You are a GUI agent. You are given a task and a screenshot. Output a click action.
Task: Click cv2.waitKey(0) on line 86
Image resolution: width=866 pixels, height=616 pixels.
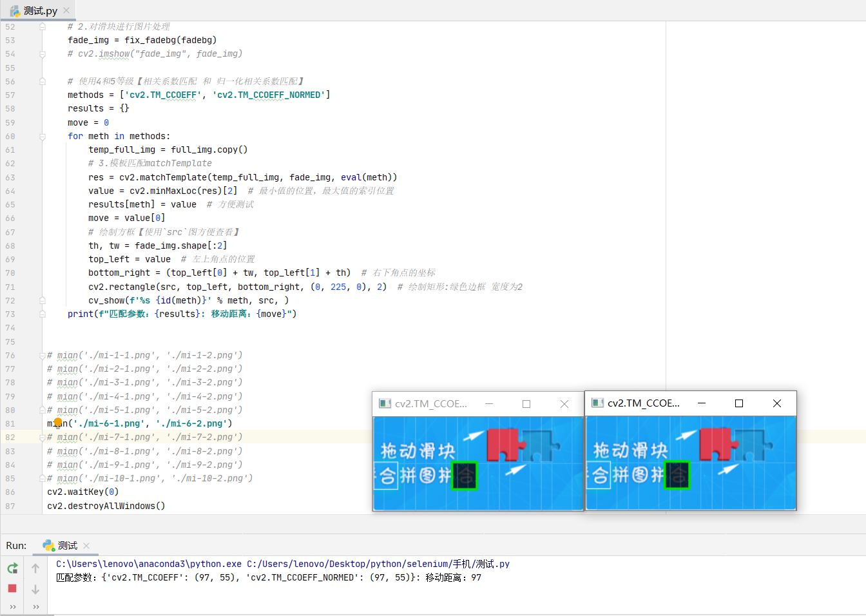click(82, 492)
